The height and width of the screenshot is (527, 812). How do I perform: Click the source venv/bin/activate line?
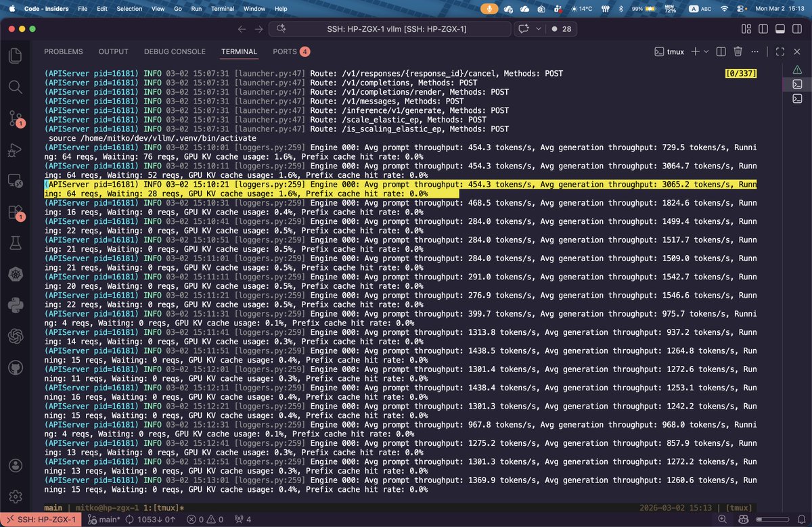152,138
